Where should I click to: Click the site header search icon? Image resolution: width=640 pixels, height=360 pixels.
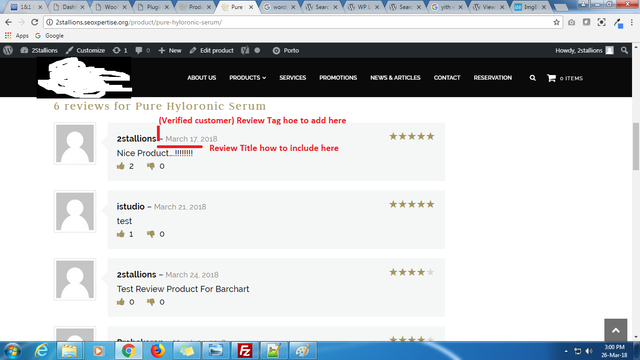point(533,78)
